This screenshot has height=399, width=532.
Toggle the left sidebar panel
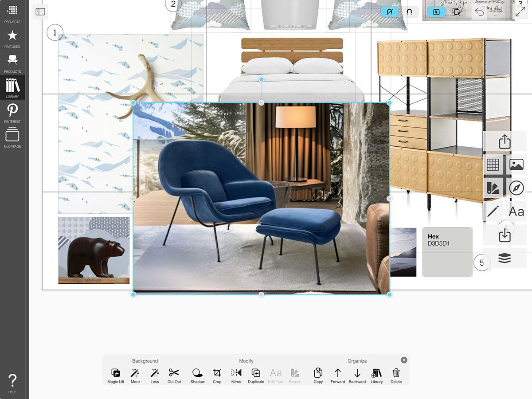click(x=40, y=12)
